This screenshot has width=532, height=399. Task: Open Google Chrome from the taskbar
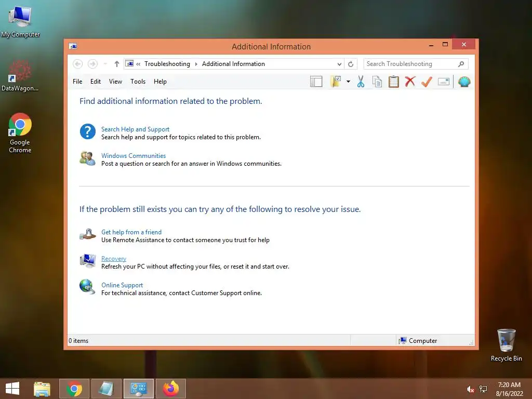74,389
